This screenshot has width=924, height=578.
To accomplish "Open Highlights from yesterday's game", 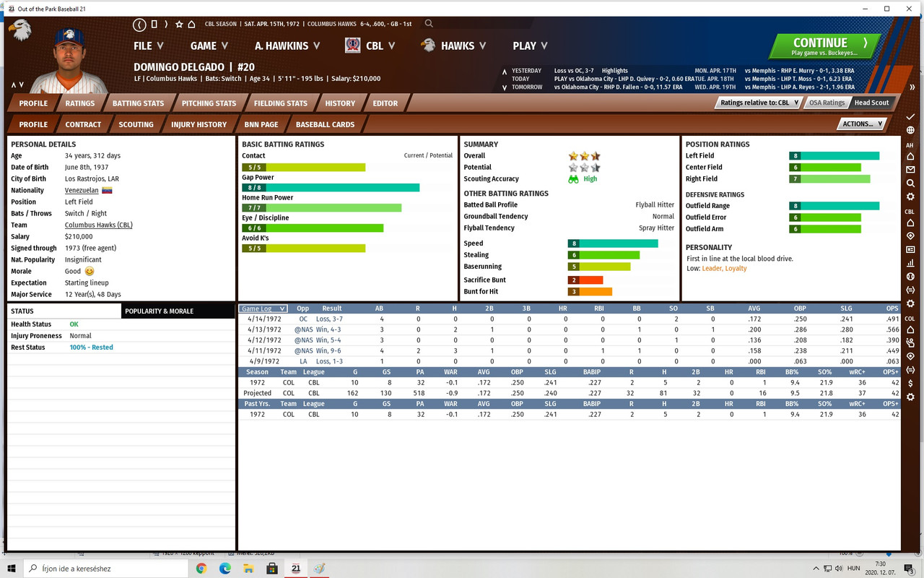I will [615, 71].
